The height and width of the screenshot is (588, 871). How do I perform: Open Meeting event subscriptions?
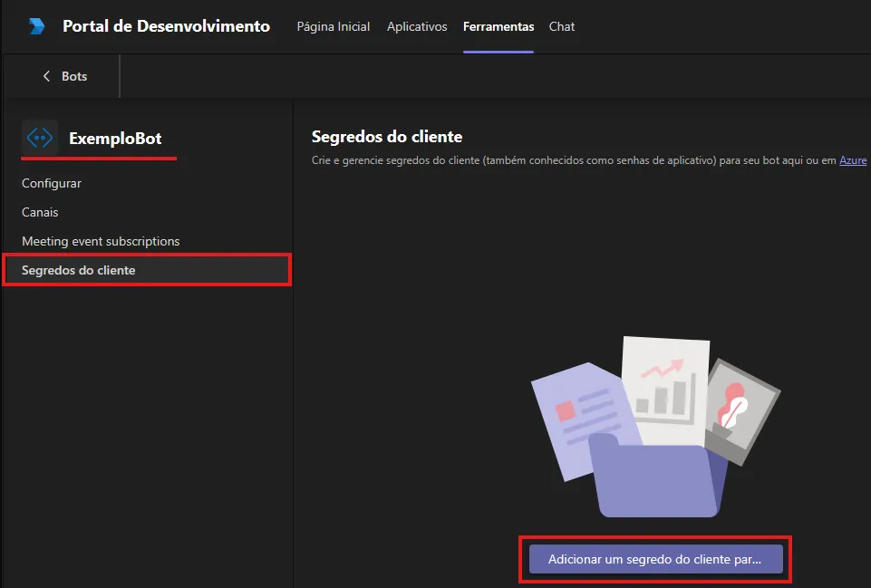pos(101,241)
